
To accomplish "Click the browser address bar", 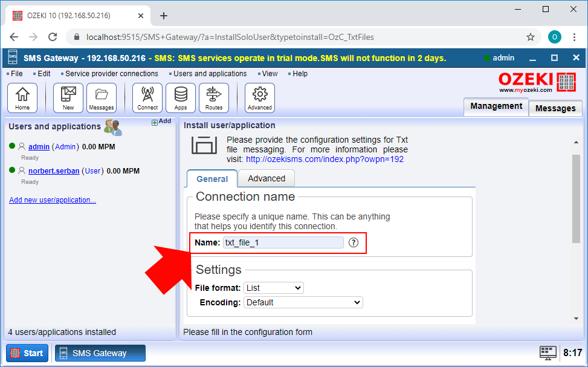I will click(x=305, y=37).
